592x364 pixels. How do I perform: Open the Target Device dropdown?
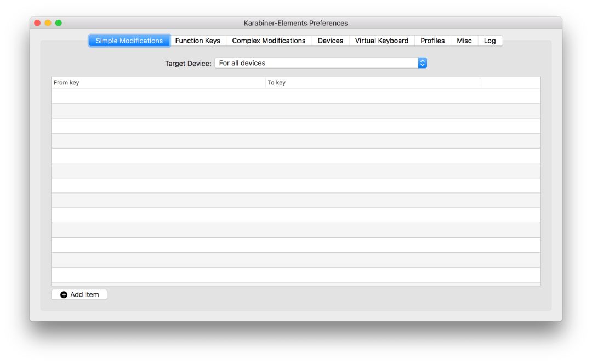click(321, 63)
